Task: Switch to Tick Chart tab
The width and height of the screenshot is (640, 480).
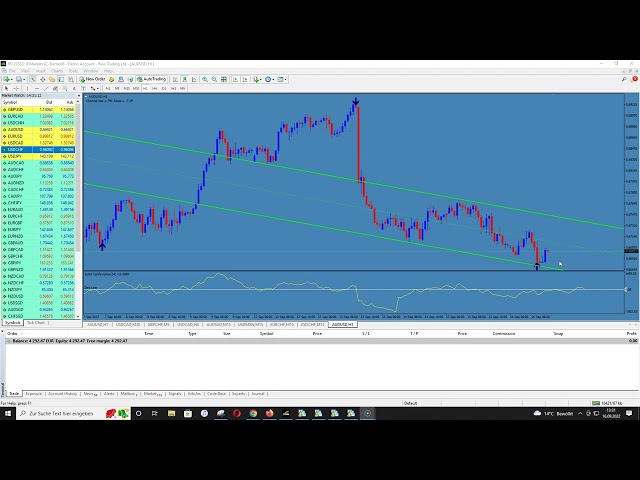Action: coord(37,323)
